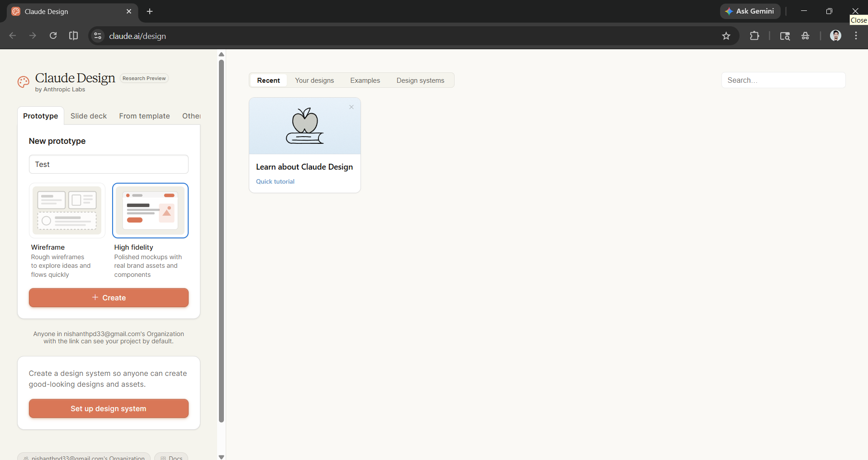Go back to the previous page
This screenshot has height=460, width=868.
(x=13, y=36)
